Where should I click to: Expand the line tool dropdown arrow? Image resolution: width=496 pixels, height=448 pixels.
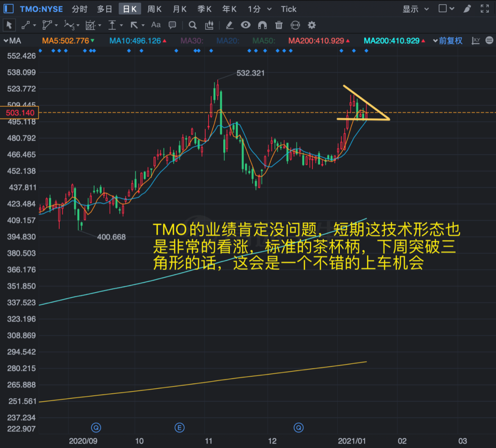point(34,25)
